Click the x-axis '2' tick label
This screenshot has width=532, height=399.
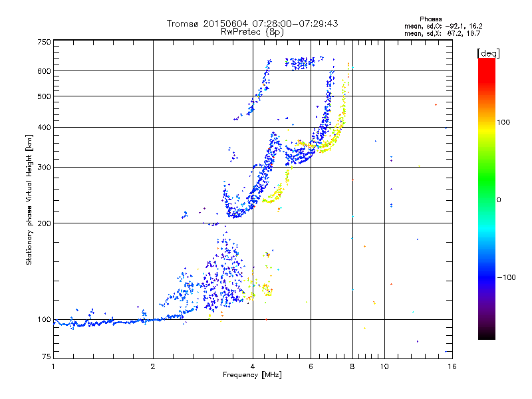153,366
